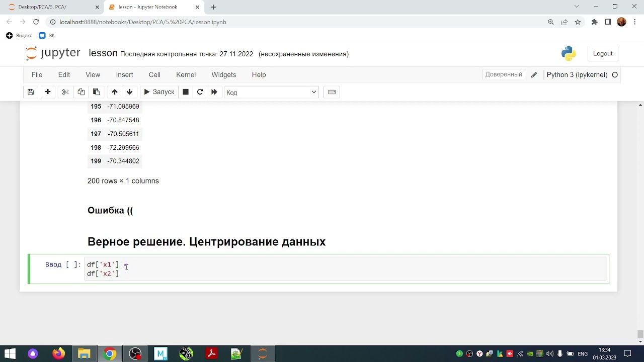Open File Explorer from the taskbar

pyautogui.click(x=84, y=354)
